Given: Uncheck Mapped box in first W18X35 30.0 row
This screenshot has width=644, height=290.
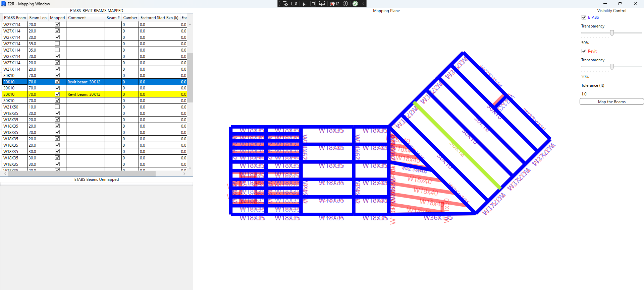Looking at the screenshot, I should (x=57, y=151).
